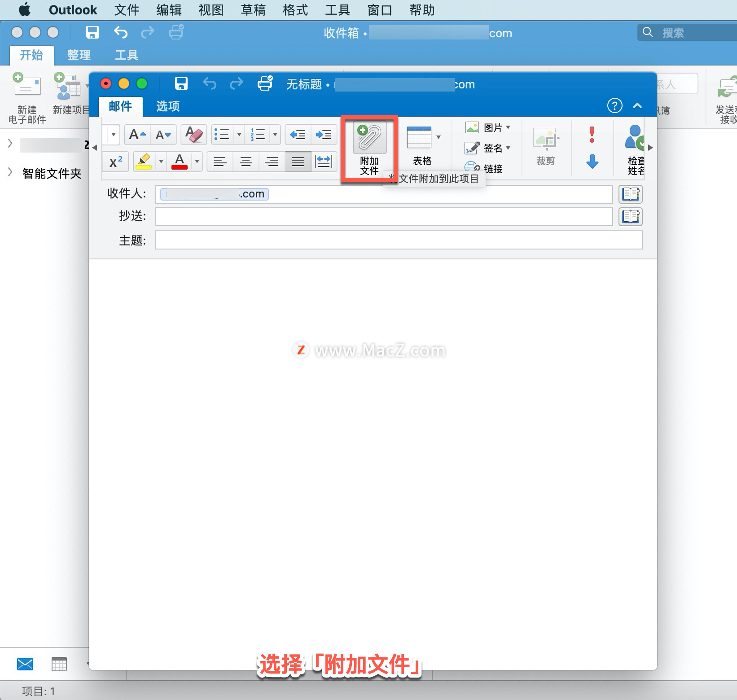
Task: Apply red font color
Action: [x=180, y=162]
